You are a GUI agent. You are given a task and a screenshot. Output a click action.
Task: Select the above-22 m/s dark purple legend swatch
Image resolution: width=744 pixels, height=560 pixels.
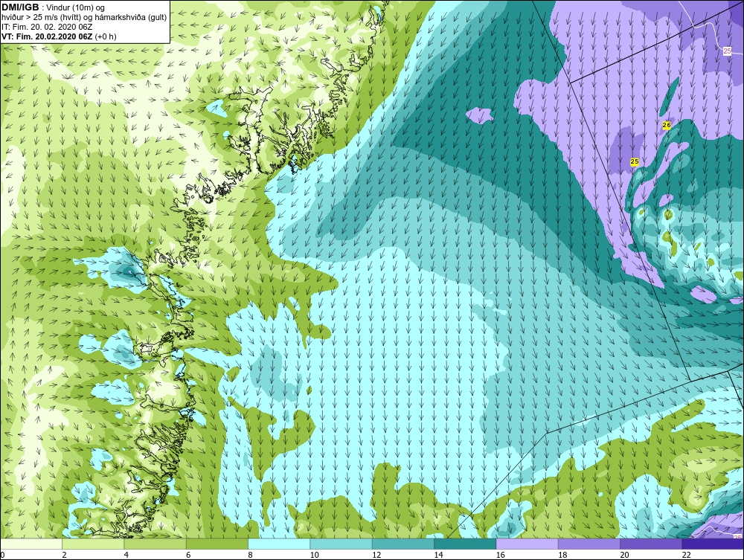click(x=713, y=544)
